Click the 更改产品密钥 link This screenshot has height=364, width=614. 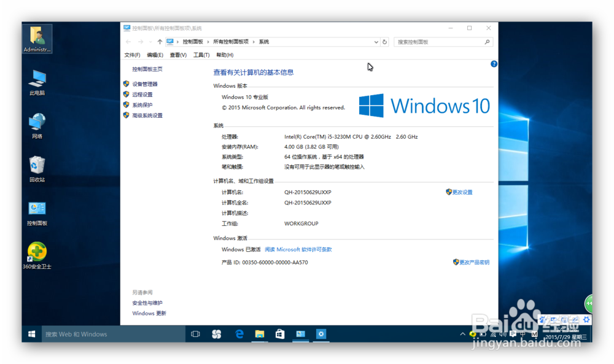(x=474, y=262)
